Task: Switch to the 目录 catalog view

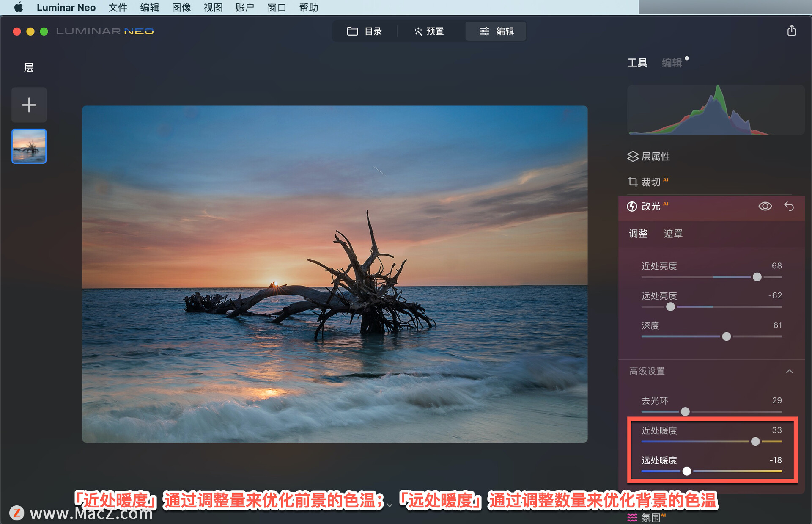Action: pos(365,31)
